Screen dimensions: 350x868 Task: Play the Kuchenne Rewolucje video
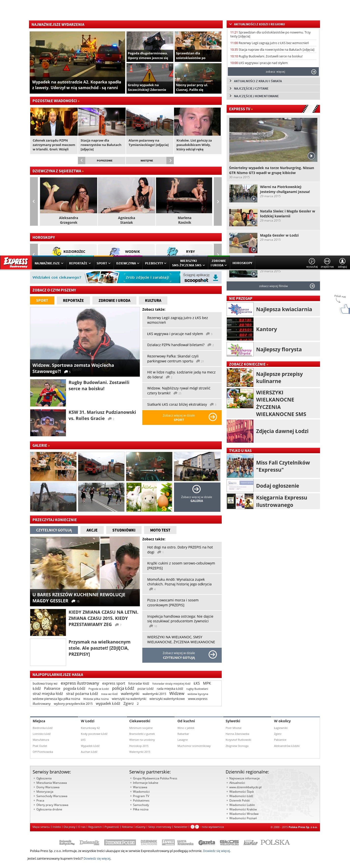click(87, 570)
